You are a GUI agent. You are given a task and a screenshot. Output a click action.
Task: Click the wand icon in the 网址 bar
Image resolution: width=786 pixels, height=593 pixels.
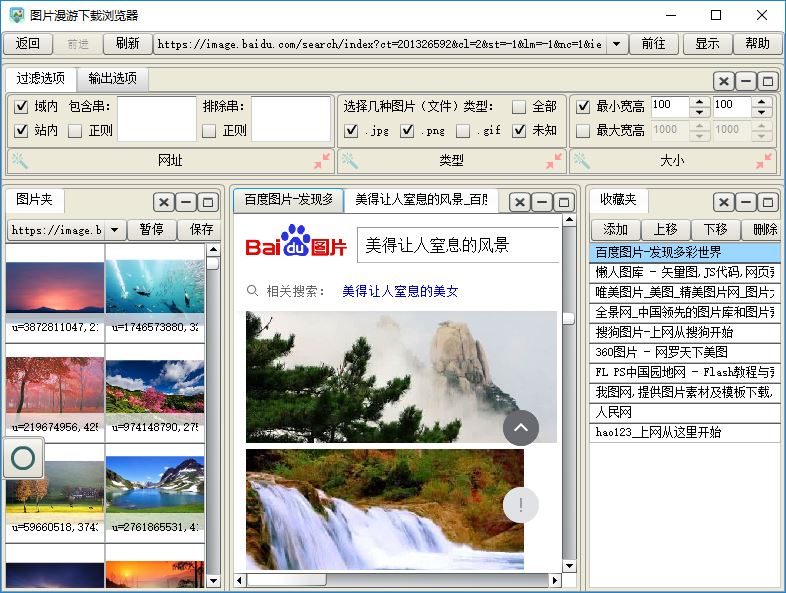coord(20,161)
